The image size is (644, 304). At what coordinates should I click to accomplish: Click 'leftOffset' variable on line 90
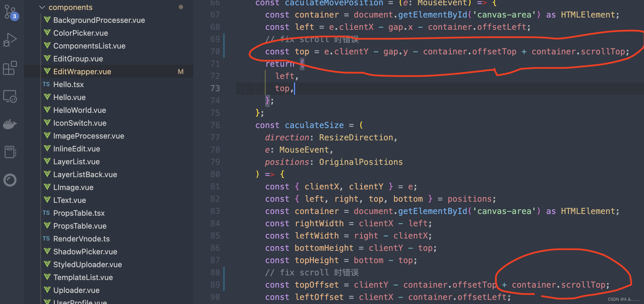tap(319, 297)
